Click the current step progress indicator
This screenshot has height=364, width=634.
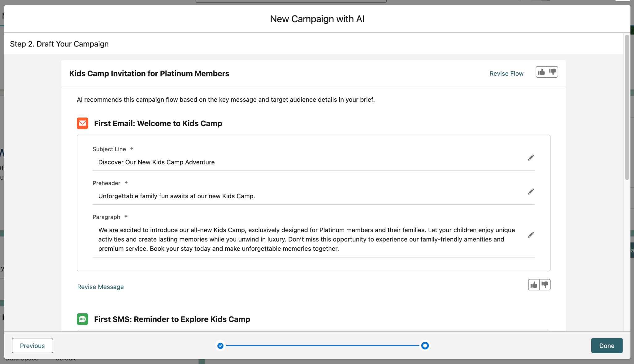[425, 345]
